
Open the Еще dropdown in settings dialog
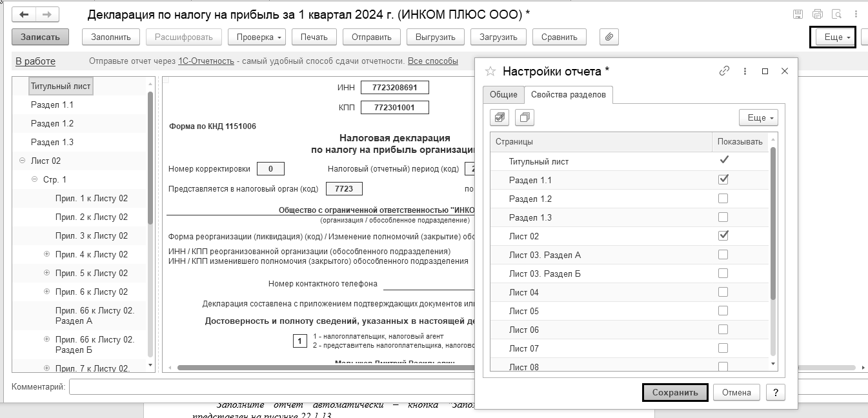tap(758, 117)
